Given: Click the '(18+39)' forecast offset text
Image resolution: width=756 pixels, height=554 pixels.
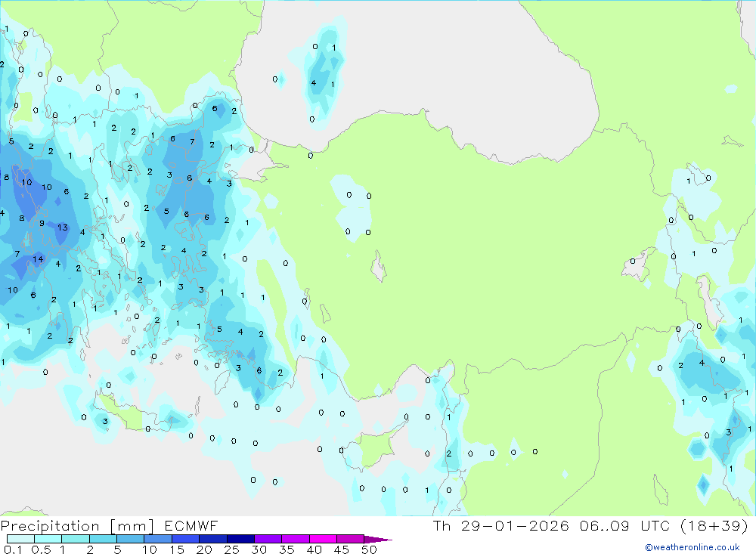Looking at the screenshot, I should click(714, 525).
